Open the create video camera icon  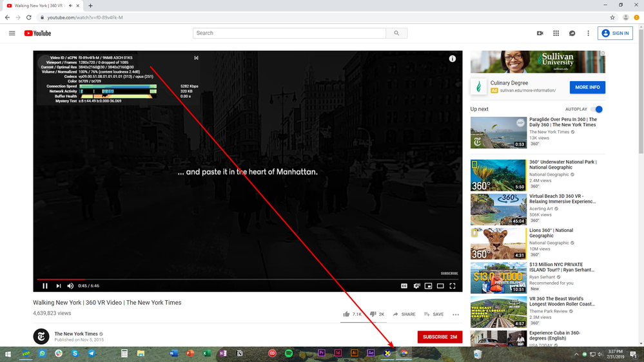(540, 33)
